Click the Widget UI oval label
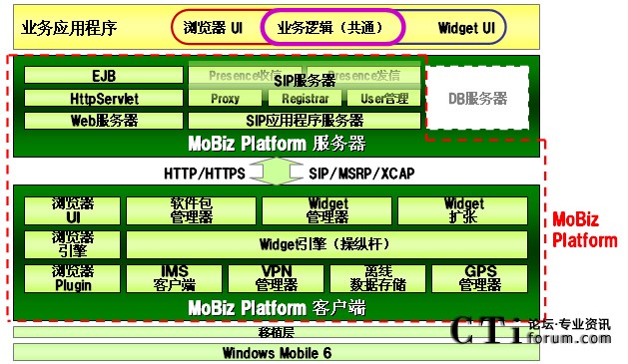Viewport: 628px width, 364px height. pyautogui.click(x=466, y=28)
